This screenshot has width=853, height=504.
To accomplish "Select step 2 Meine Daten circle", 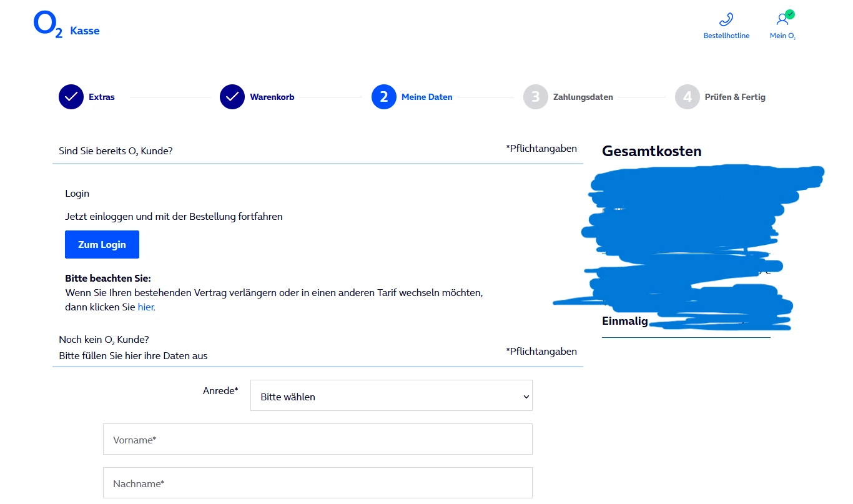I will tap(384, 97).
